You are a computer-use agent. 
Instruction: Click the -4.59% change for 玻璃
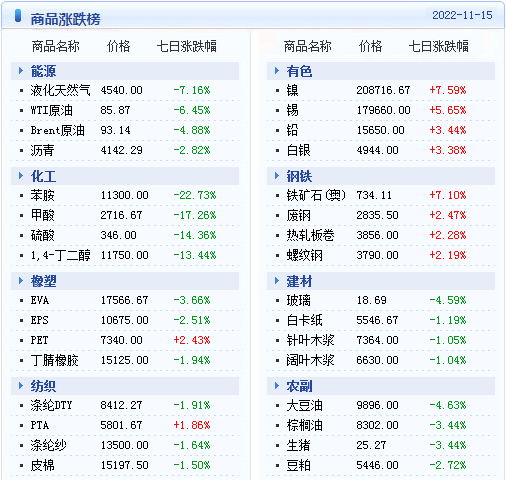click(448, 300)
